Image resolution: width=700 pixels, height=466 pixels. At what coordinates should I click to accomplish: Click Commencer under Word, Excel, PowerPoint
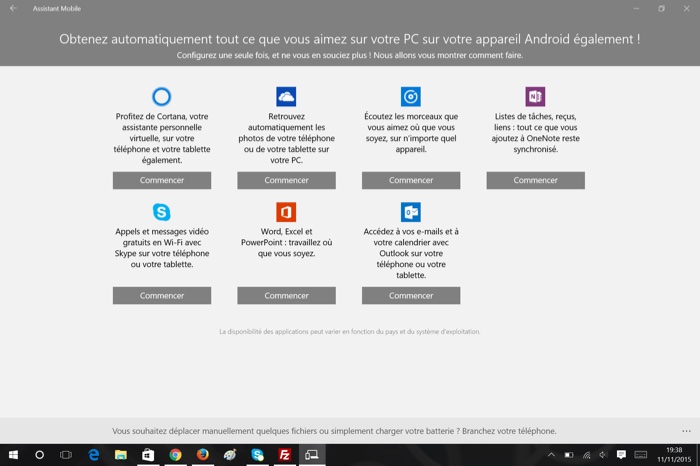(286, 295)
